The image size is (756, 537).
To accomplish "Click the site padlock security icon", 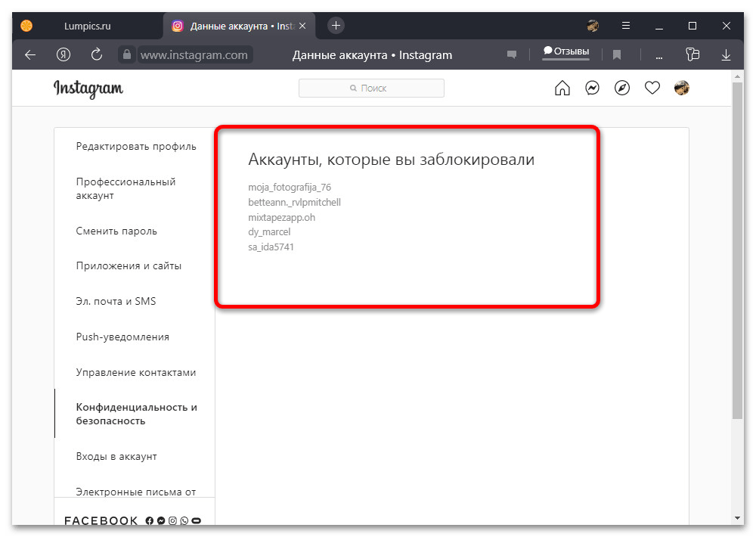I will [127, 54].
